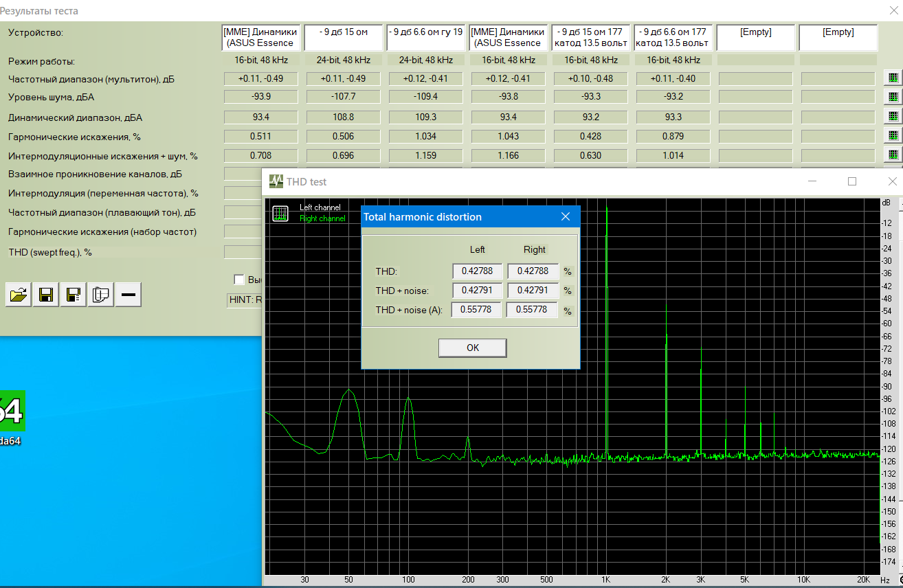Screen dimensions: 903x588
Task: Open spectrum graph for intermodulation distortion row
Action: tap(893, 155)
